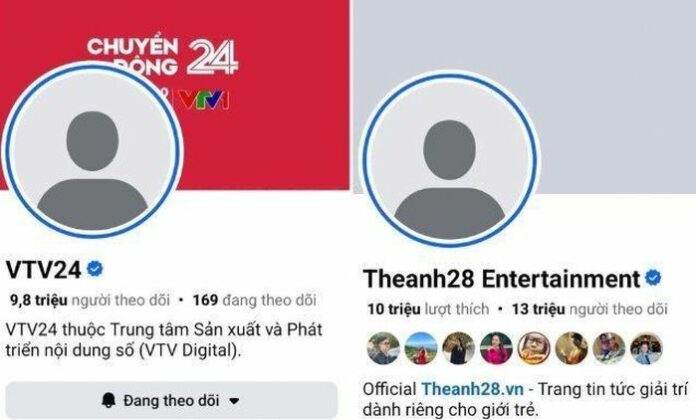Click the bell icon in Đang theo dõi
Viewport: 696px width, 420px height.
(x=109, y=400)
